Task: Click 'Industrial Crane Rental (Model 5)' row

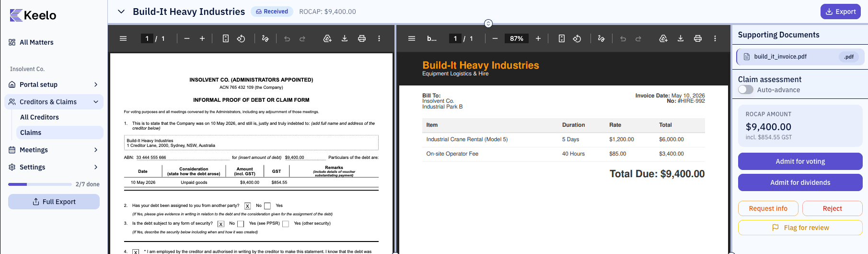Action: pyautogui.click(x=563, y=139)
